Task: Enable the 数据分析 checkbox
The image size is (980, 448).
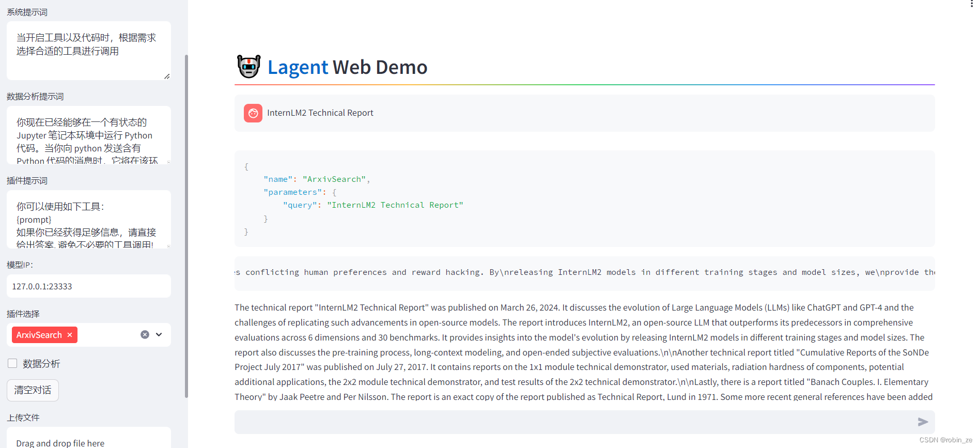Action: pyautogui.click(x=12, y=363)
